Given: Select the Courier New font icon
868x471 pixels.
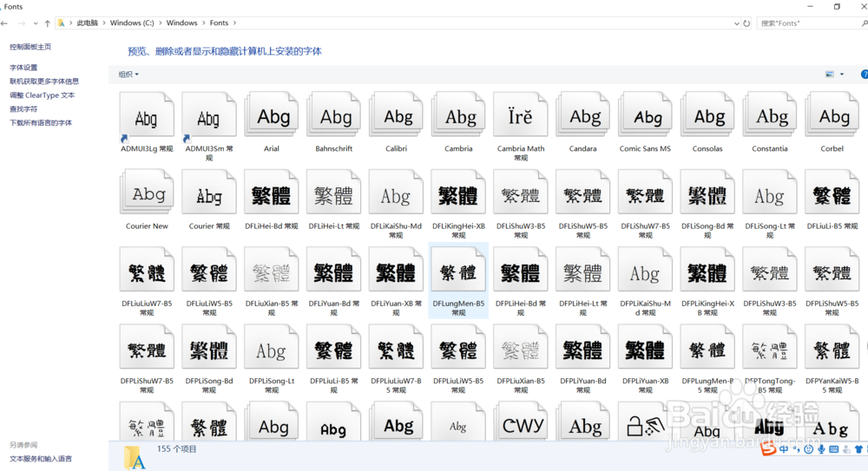Looking at the screenshot, I should [x=147, y=193].
